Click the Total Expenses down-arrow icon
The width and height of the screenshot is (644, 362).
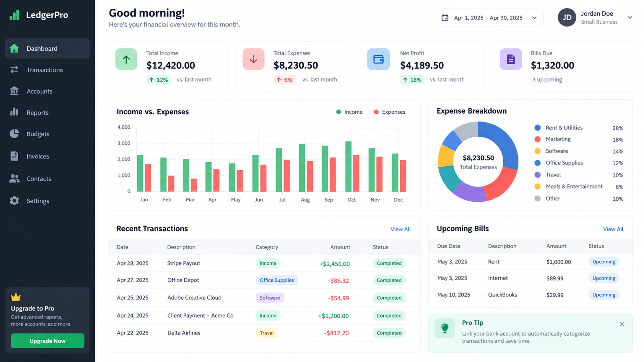(253, 59)
